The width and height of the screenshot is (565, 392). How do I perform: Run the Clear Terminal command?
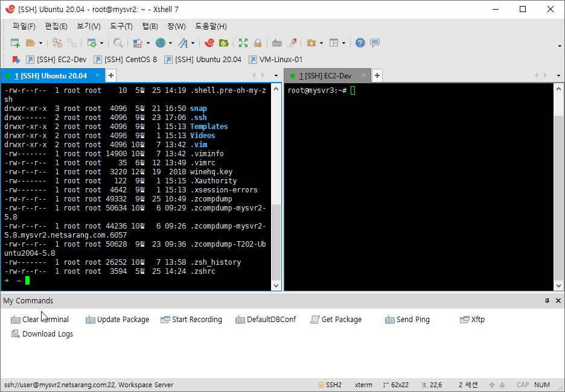coord(40,319)
